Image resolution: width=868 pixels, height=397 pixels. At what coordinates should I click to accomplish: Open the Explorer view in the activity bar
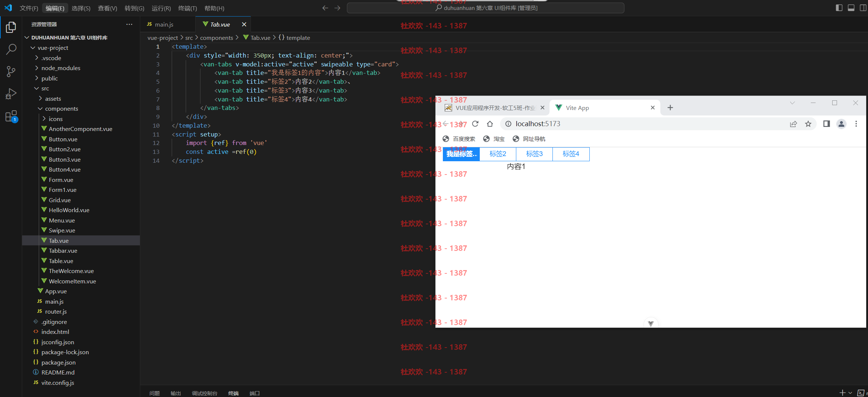[x=11, y=27]
